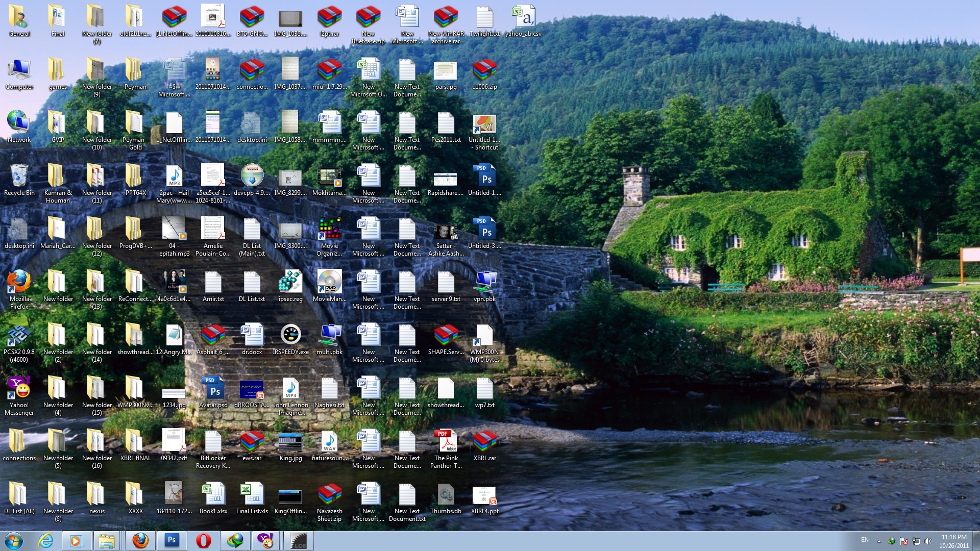
Task: Open Opera browser from the taskbar
Action: click(204, 541)
